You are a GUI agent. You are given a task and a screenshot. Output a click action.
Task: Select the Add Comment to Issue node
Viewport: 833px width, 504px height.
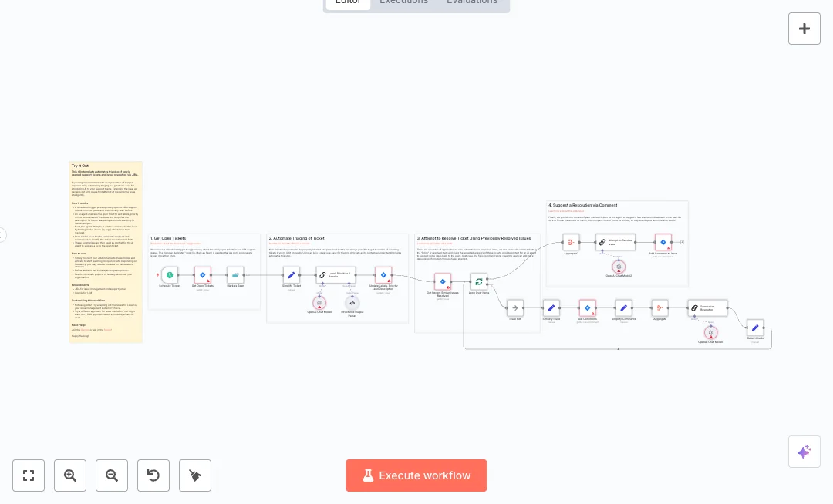[663, 242]
